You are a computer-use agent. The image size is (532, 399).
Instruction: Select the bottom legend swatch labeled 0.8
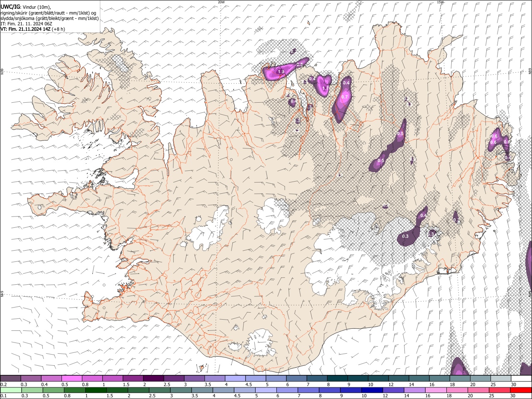click(74, 390)
